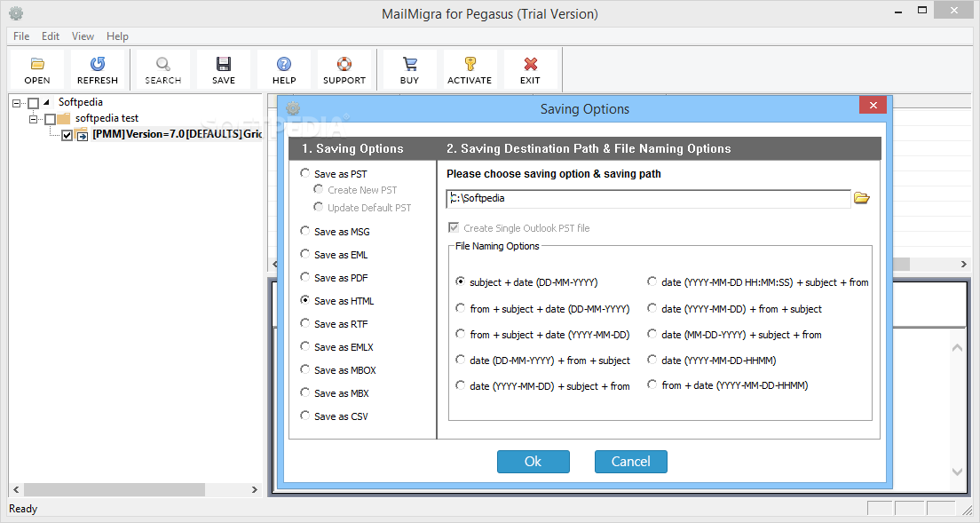Click the EXIT red cross icon
Viewport: 980px width, 523px height.
[531, 64]
